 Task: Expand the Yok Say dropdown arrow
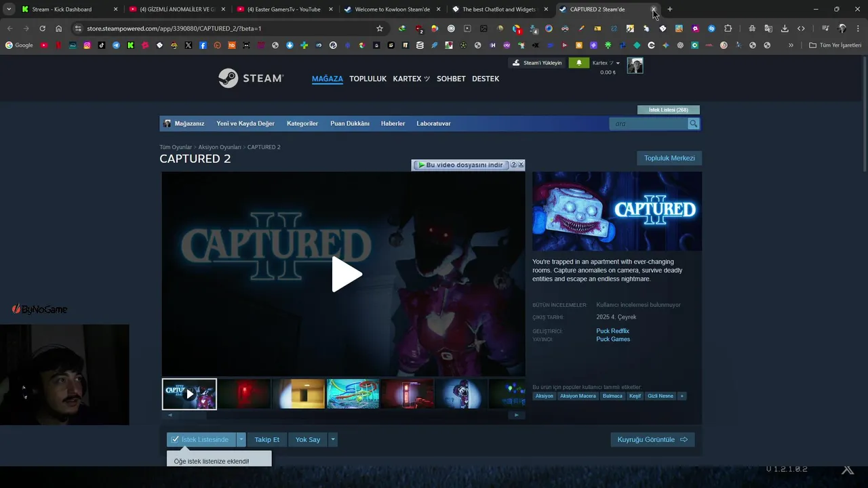[x=332, y=439]
